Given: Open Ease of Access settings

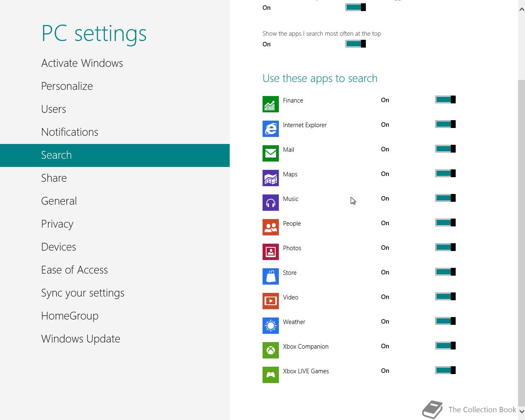Looking at the screenshot, I should pyautogui.click(x=115, y=270).
